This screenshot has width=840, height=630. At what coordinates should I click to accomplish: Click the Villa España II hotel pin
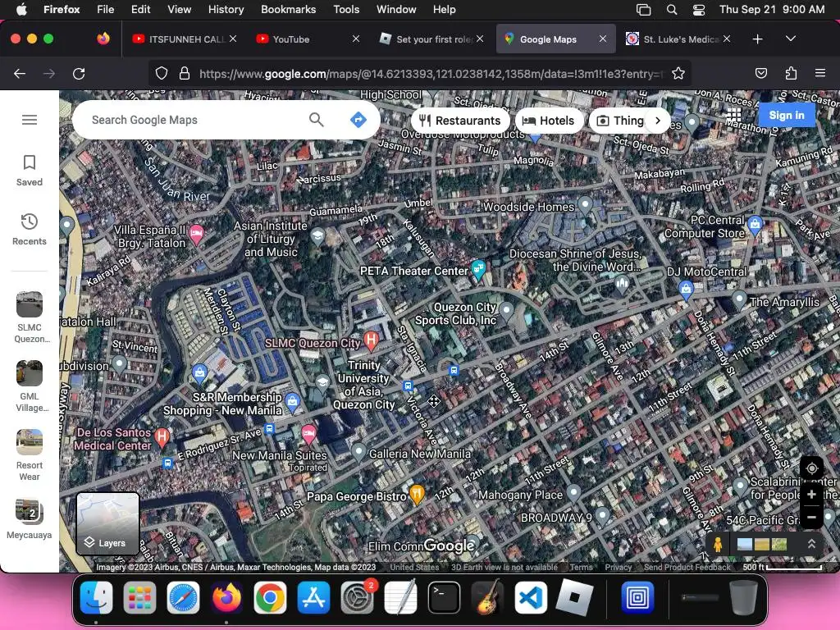point(197,234)
